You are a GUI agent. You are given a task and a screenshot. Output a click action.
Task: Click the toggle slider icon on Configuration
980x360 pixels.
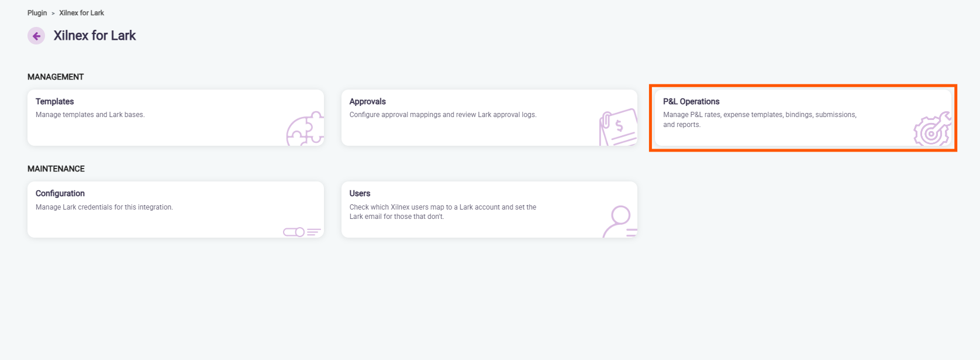pyautogui.click(x=302, y=232)
